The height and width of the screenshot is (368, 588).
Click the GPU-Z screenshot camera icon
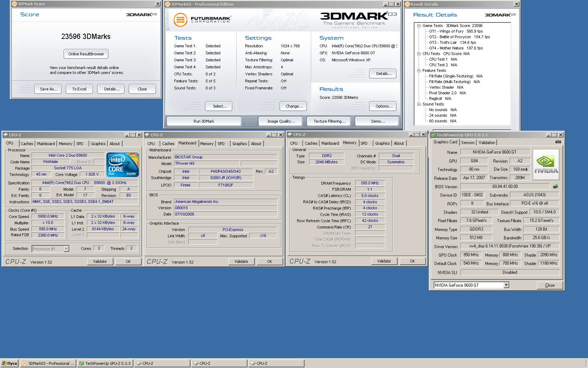click(558, 142)
